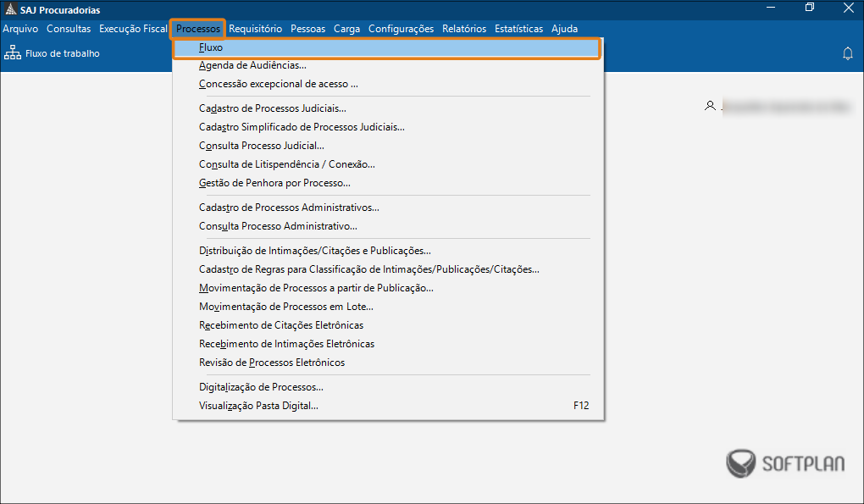Viewport: 864px width, 504px height.
Task: Choose Cadastro de Processos Administrativos
Action: pos(289,208)
